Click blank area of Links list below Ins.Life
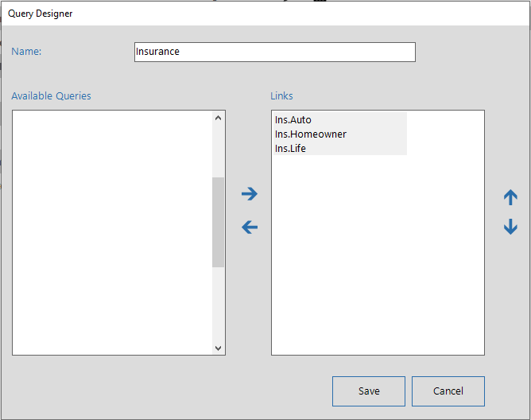The height and width of the screenshot is (420, 531). click(378, 255)
